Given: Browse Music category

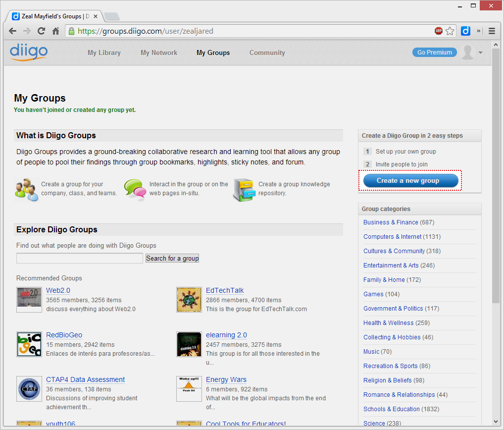Looking at the screenshot, I should [371, 352].
